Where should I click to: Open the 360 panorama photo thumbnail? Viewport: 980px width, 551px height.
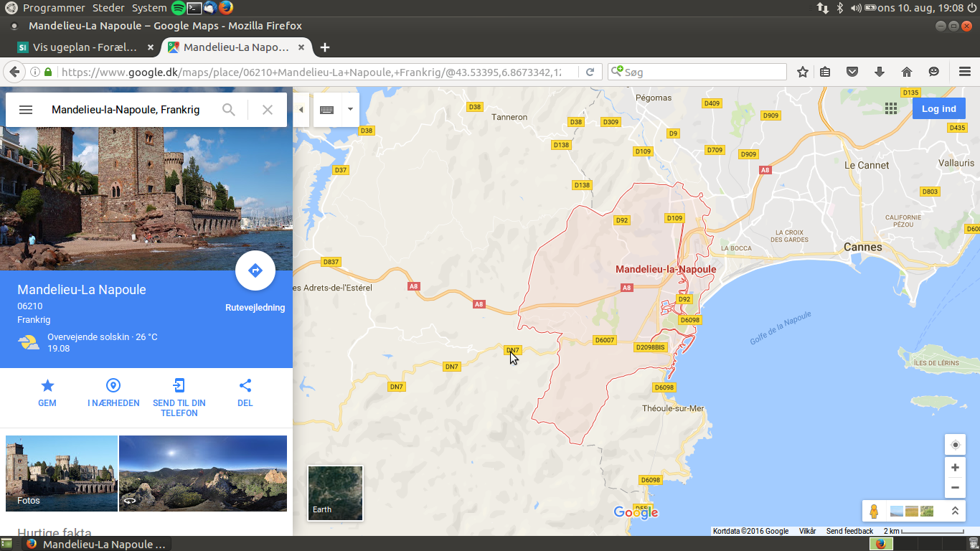click(x=203, y=474)
